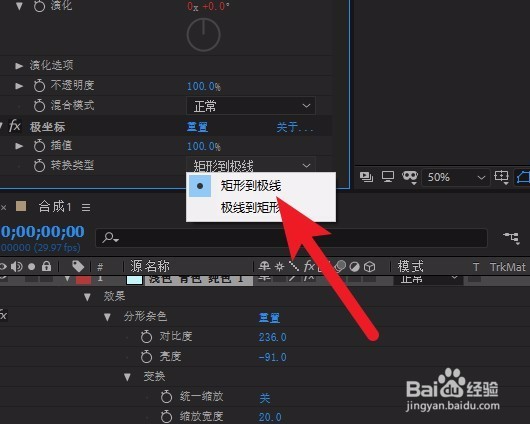Click 统一缩放 value 关

pyautogui.click(x=265, y=398)
